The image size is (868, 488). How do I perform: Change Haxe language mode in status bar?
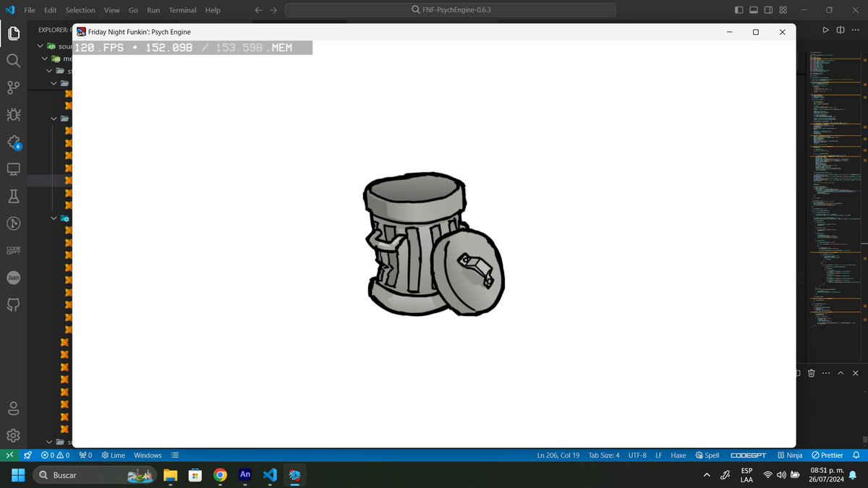point(678,455)
